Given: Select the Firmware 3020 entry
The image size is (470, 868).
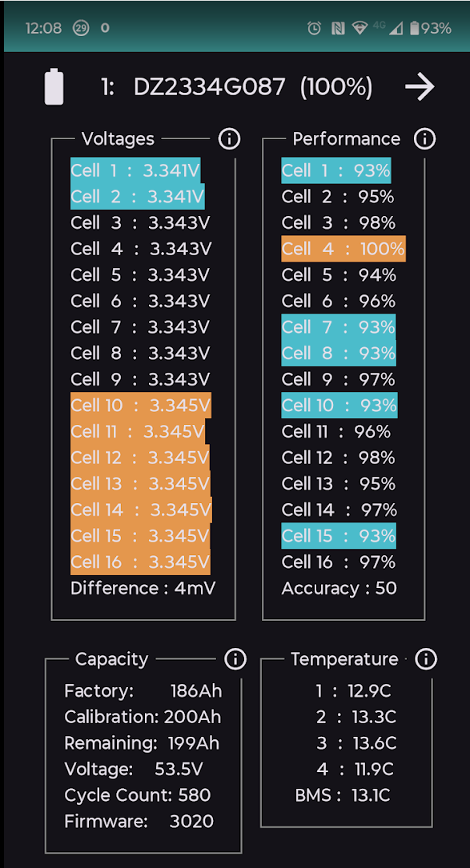Looking at the screenshot, I should point(139,822).
